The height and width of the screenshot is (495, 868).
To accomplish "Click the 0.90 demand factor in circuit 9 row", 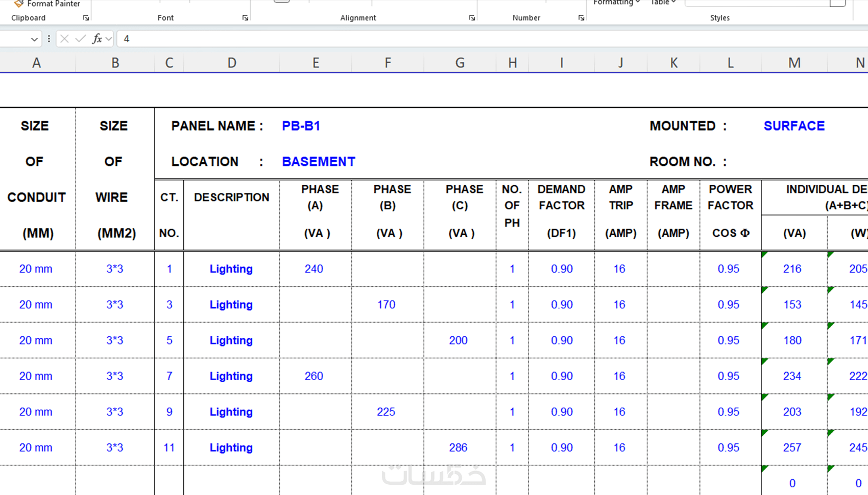I will coord(562,412).
